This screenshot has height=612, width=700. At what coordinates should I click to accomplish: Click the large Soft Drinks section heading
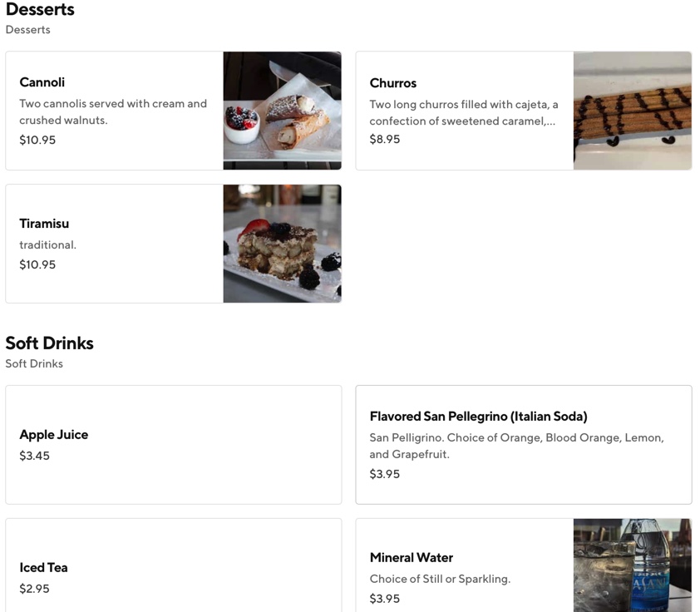[x=49, y=343]
